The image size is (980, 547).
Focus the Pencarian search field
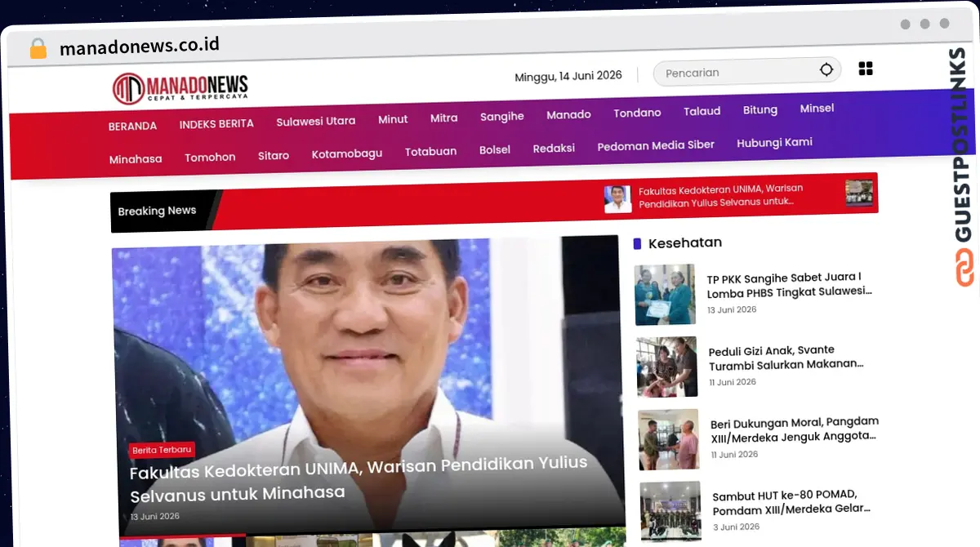coord(746,72)
